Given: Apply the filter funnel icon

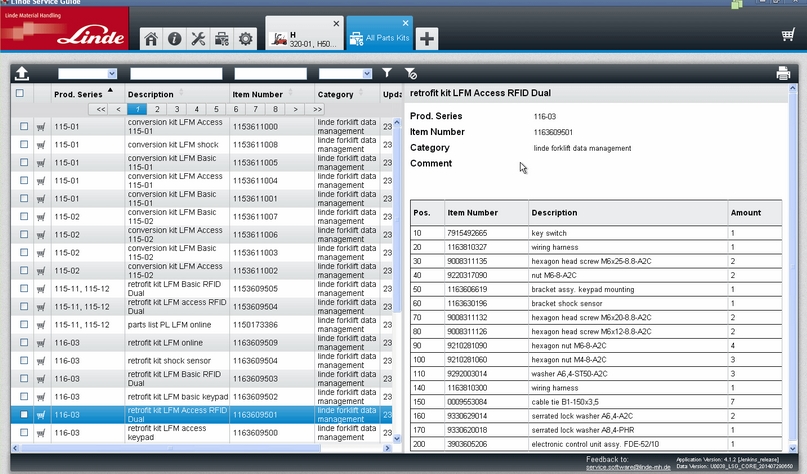Looking at the screenshot, I should click(x=387, y=73).
